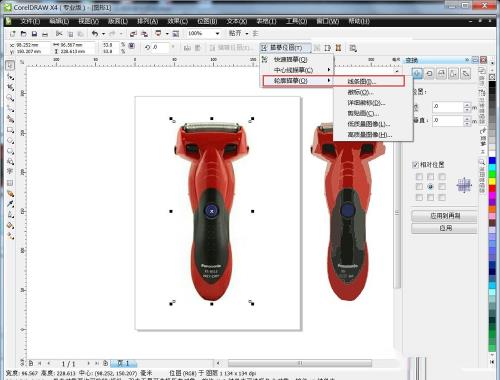The width and height of the screenshot is (500, 380).
Task: Toggle the 相对位置 checkbox
Action: (415, 165)
